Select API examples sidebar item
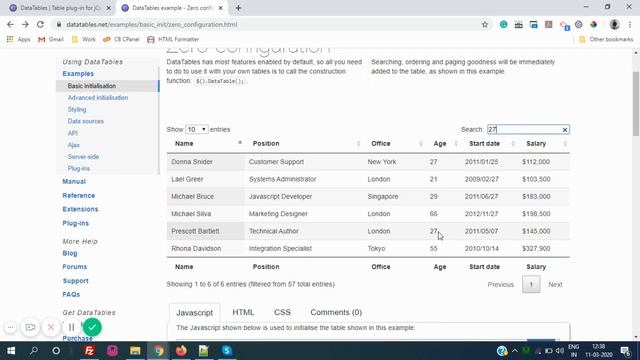640x360 pixels. tap(73, 133)
